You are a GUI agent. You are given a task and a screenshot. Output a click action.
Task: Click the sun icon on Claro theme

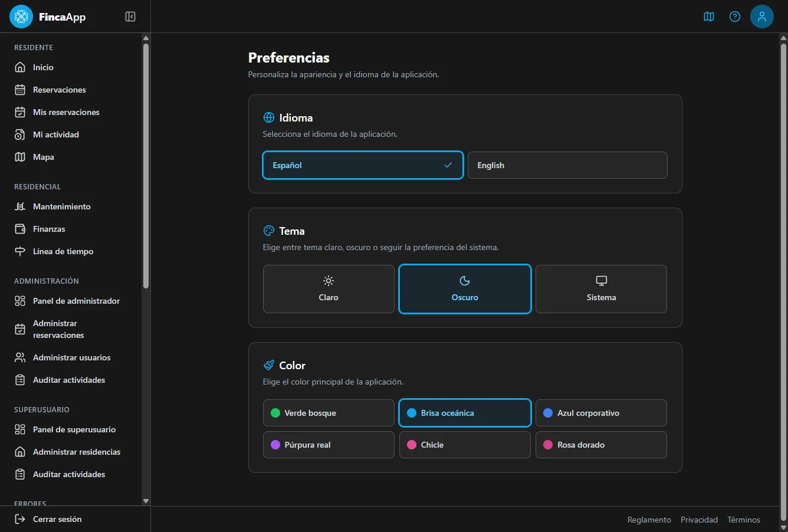pos(329,281)
